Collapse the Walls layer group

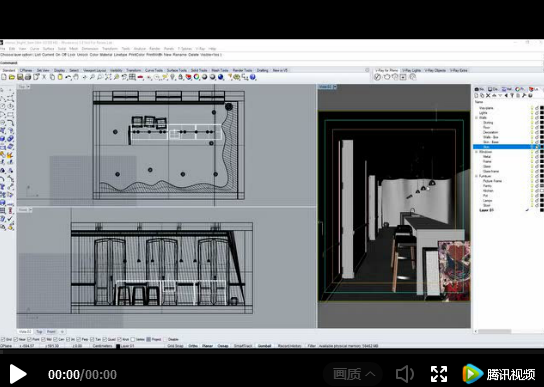[476, 118]
